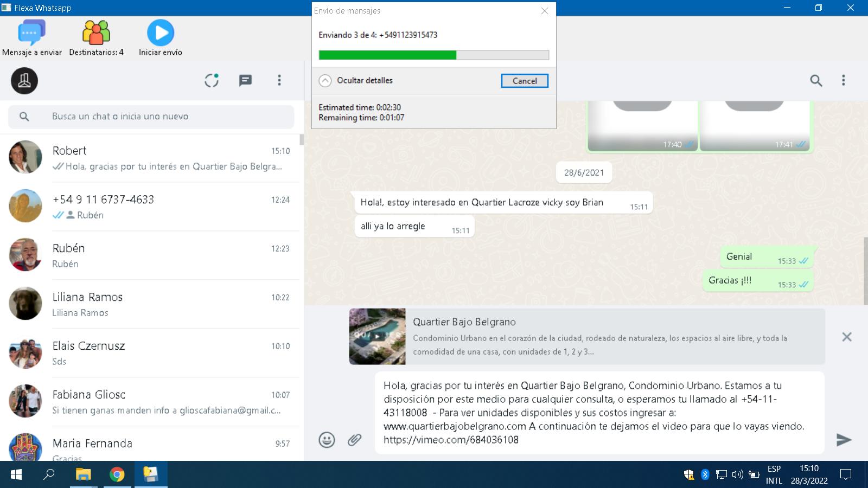
Task: Open the Liliana Ramos chat
Action: click(150, 304)
